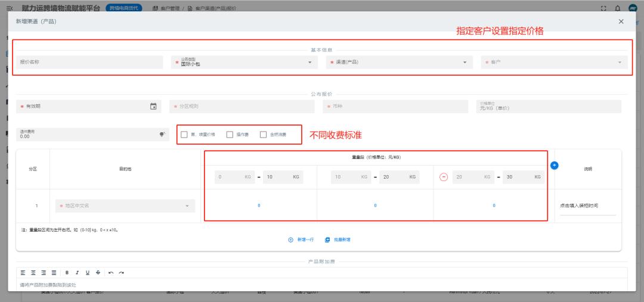The width and height of the screenshot is (644, 302).
Task: Focus the 报价名称 input field
Action: coord(89,62)
